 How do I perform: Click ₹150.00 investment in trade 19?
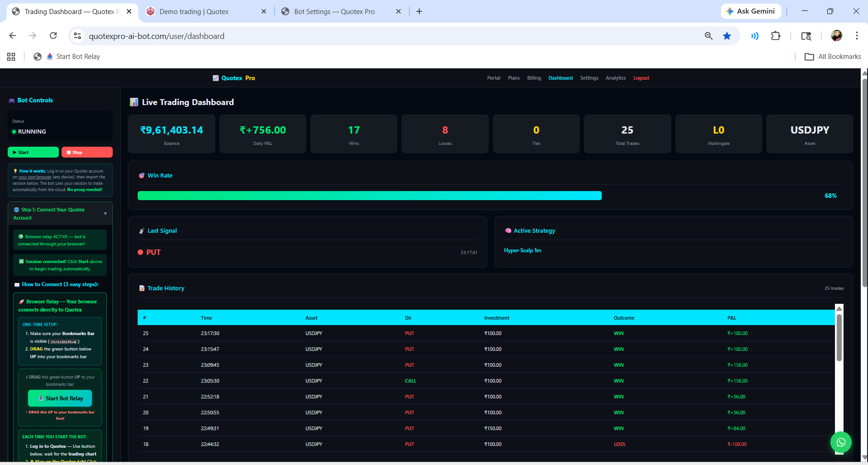click(493, 428)
